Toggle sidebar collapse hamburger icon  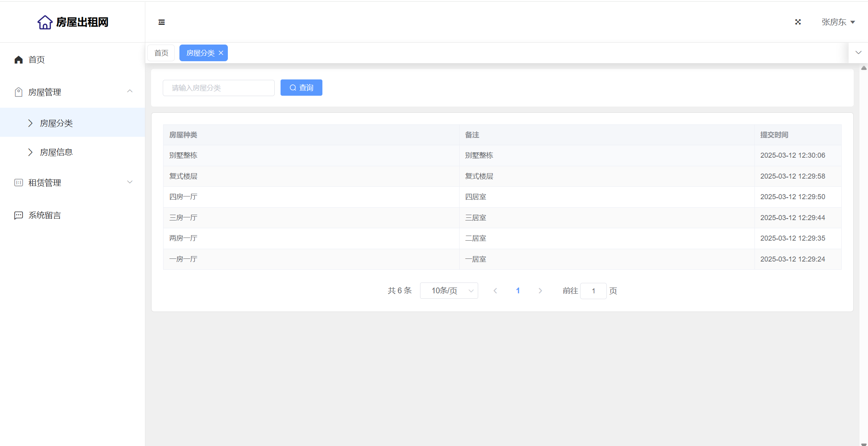click(x=162, y=22)
